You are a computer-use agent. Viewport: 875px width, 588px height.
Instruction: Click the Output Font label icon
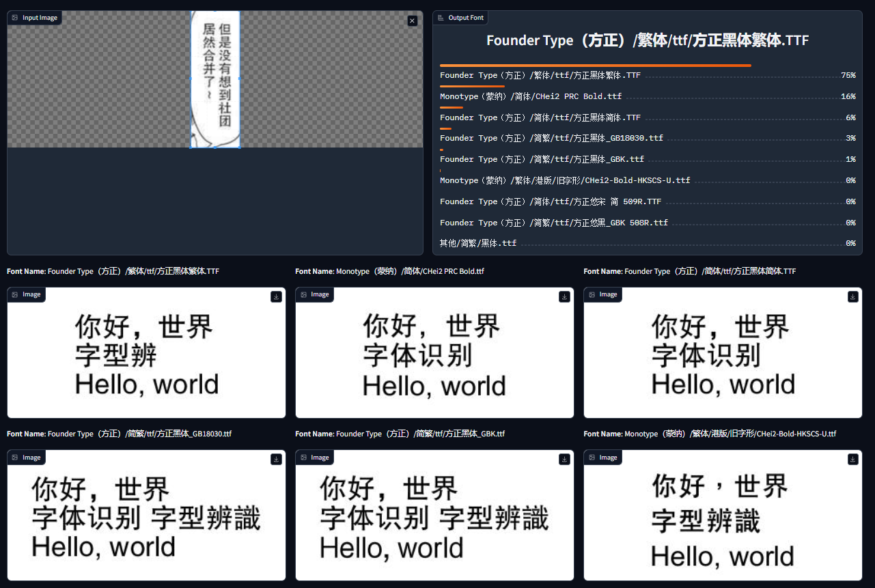[441, 18]
